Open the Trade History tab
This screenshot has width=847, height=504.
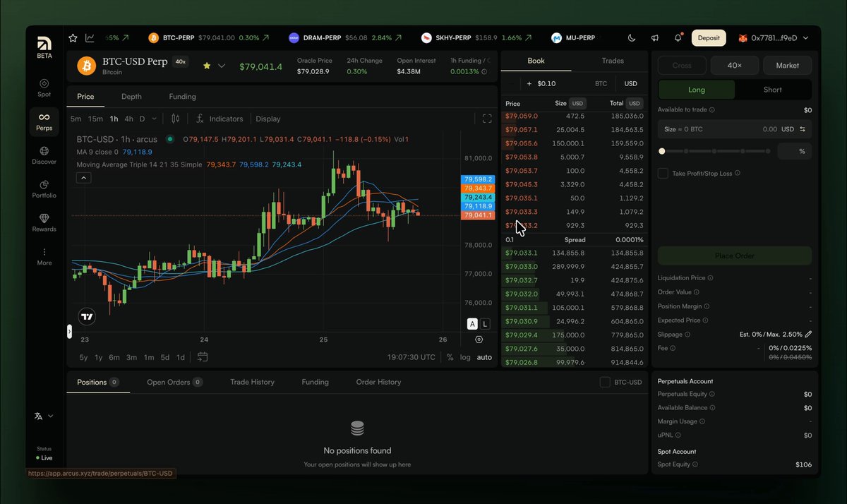click(252, 382)
